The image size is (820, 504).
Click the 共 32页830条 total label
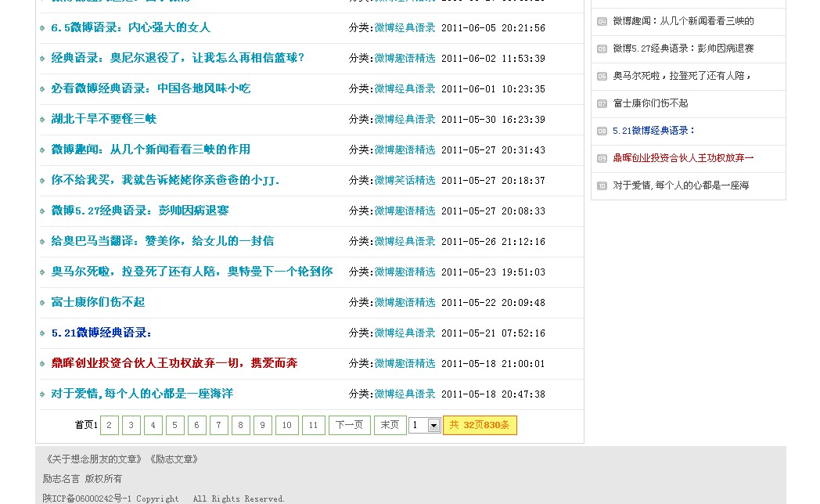480,425
